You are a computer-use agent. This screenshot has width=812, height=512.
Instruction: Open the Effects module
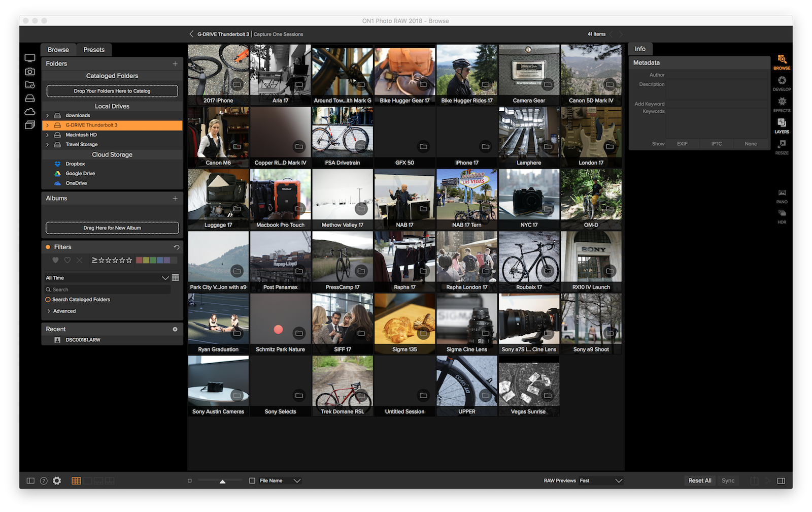point(782,104)
